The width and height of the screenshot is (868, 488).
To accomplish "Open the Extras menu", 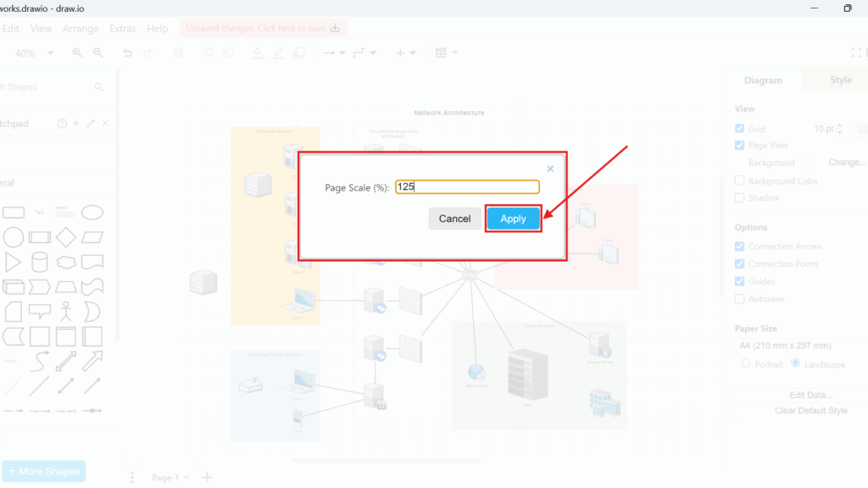I will point(122,28).
